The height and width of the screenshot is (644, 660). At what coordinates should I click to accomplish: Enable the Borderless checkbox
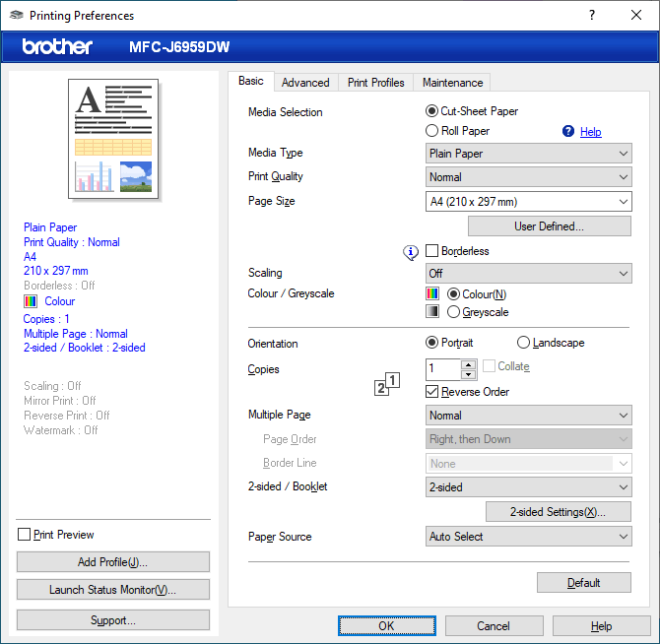pyautogui.click(x=432, y=251)
